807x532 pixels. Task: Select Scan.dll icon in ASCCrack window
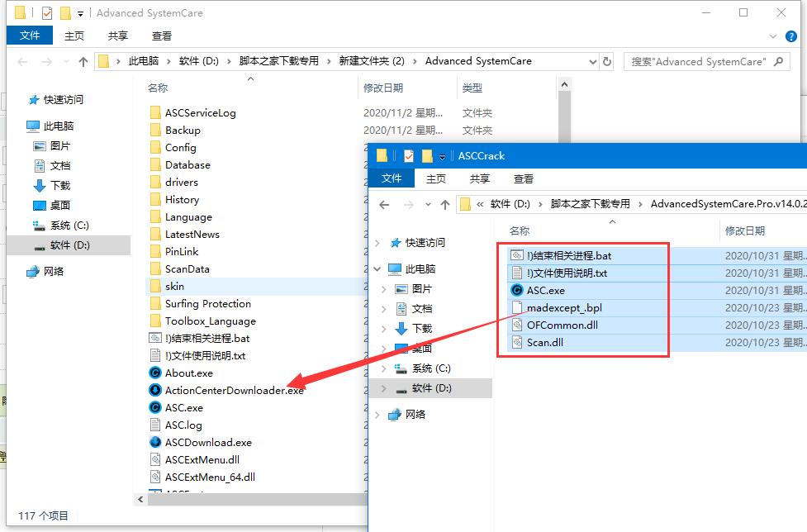pos(517,342)
